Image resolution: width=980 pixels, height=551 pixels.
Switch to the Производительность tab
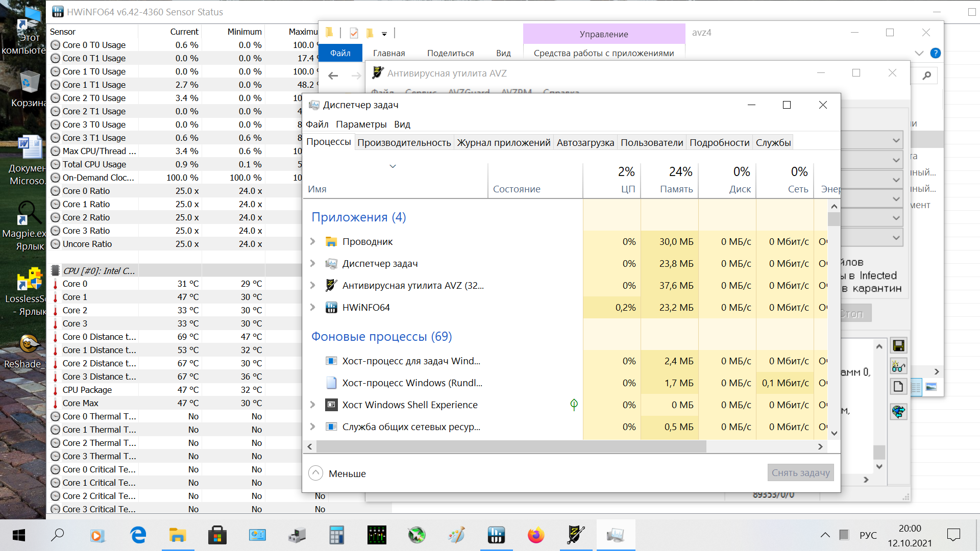[404, 143]
